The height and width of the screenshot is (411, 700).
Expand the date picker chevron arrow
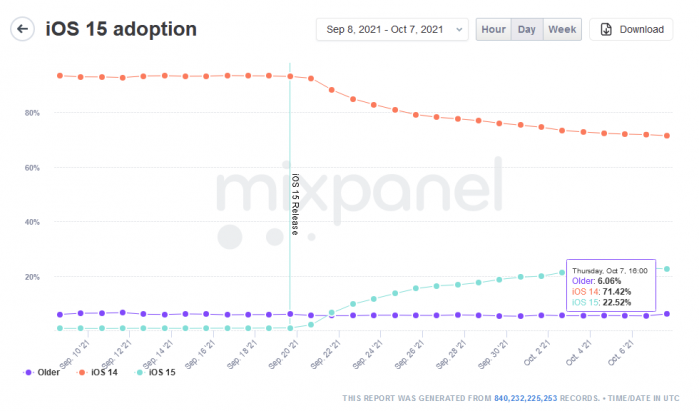click(x=459, y=29)
